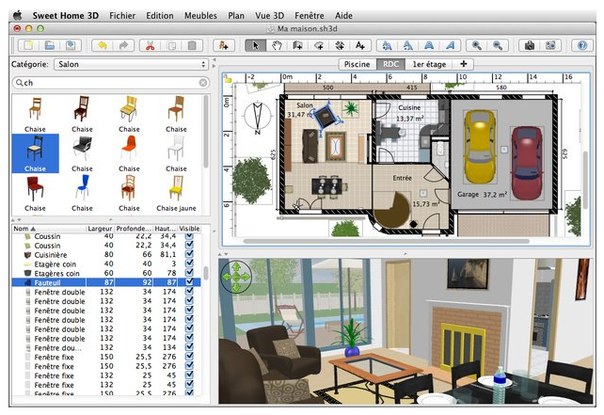Choose the Create walls tool
Image resolution: width=604 pixels, height=415 pixels.
pyautogui.click(x=297, y=45)
